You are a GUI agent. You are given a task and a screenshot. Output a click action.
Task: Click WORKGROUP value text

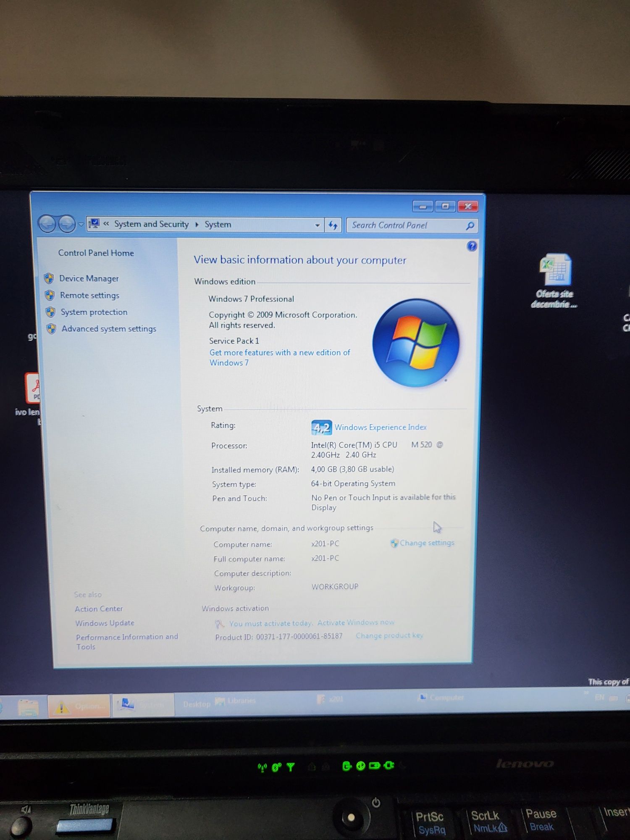[335, 587]
